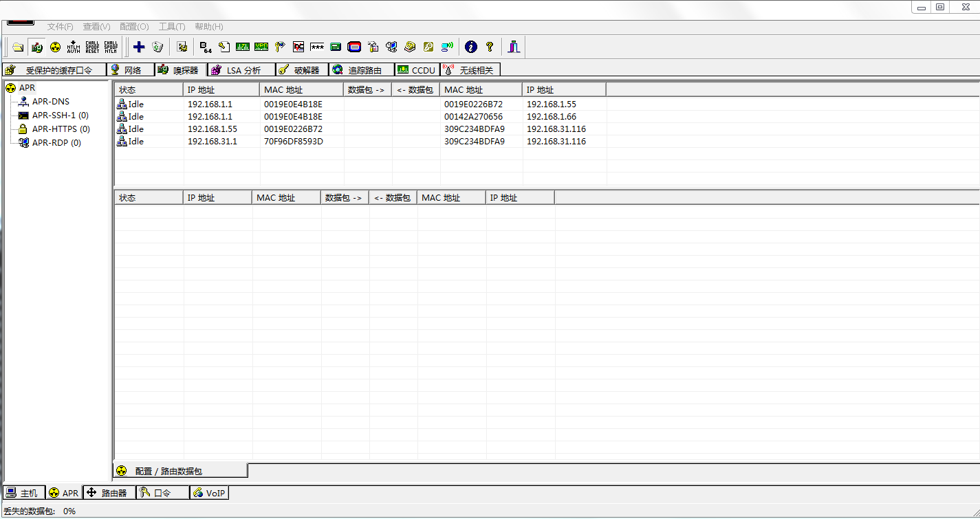Switch to the CCDU tab
This screenshot has height=519, width=980.
pos(417,69)
